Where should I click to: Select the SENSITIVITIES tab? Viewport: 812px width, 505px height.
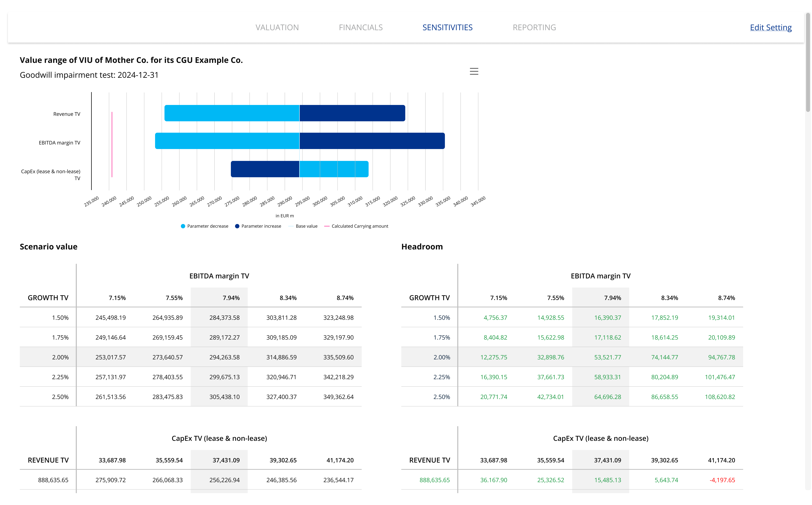(447, 27)
